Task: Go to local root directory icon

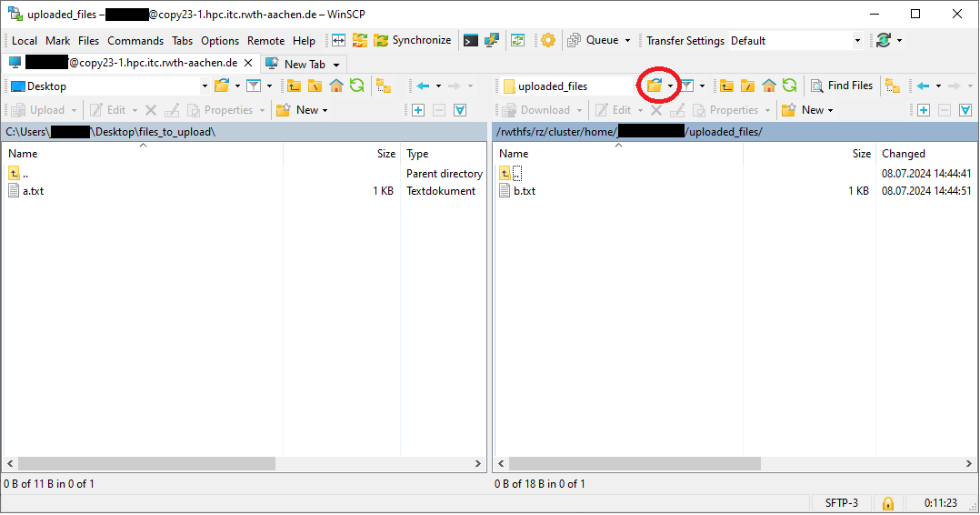Action: click(315, 86)
